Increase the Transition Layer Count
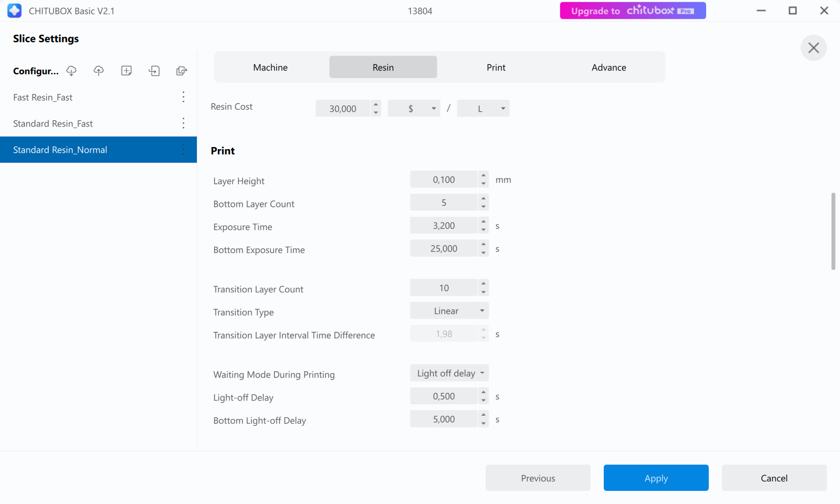The height and width of the screenshot is (504, 840). pos(484,283)
